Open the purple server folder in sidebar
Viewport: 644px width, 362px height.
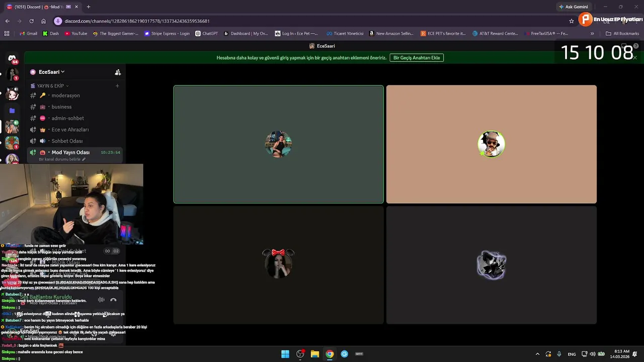[x=12, y=110]
